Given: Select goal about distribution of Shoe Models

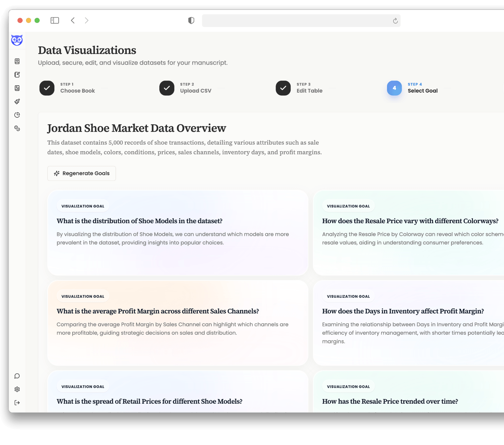Looking at the screenshot, I should tap(178, 232).
